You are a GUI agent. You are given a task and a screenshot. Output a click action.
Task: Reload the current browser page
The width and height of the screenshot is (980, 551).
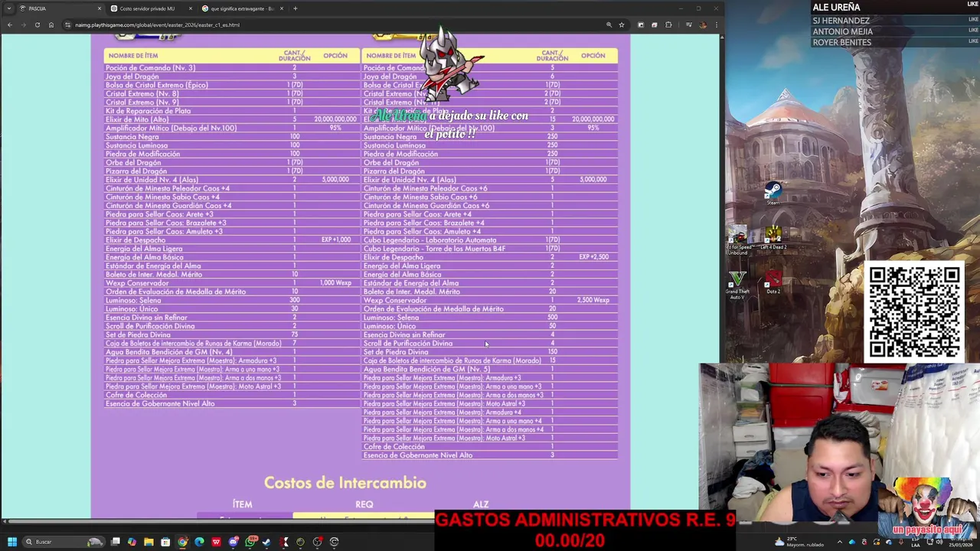[37, 24]
